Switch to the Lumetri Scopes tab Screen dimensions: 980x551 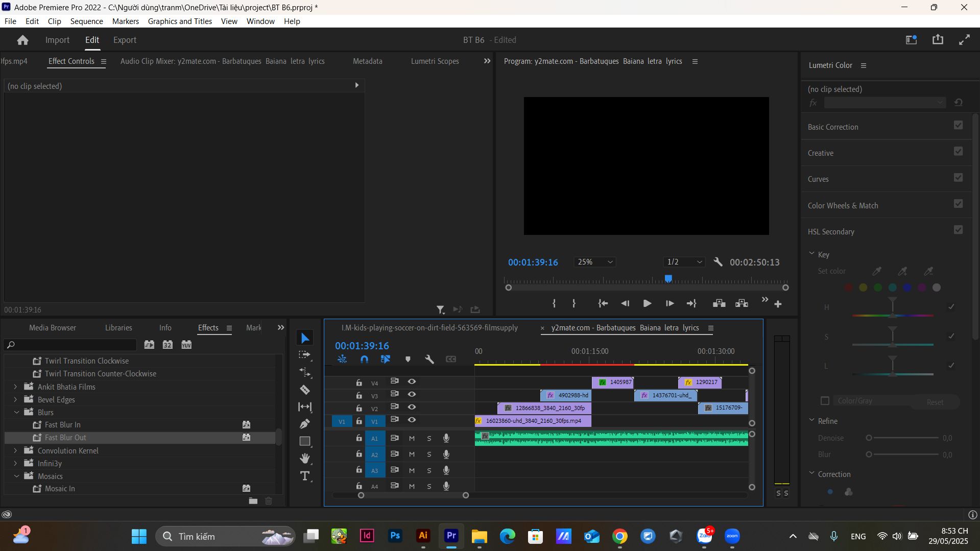coord(435,61)
